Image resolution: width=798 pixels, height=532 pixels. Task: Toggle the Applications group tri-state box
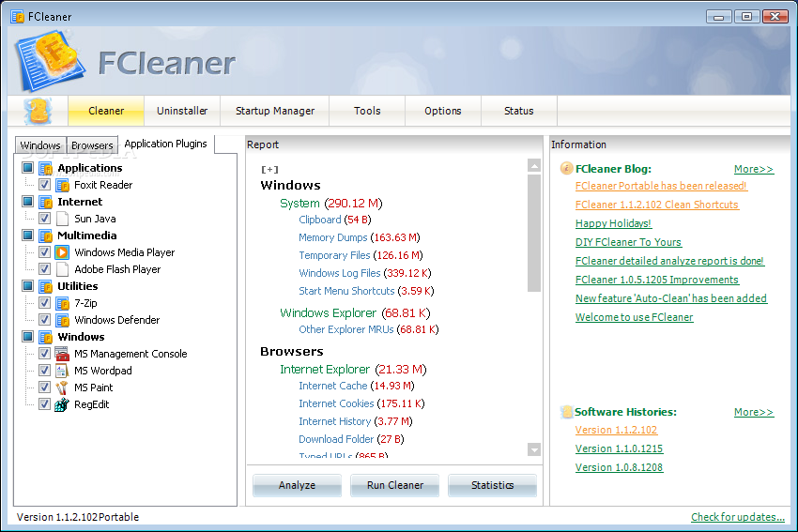click(28, 168)
